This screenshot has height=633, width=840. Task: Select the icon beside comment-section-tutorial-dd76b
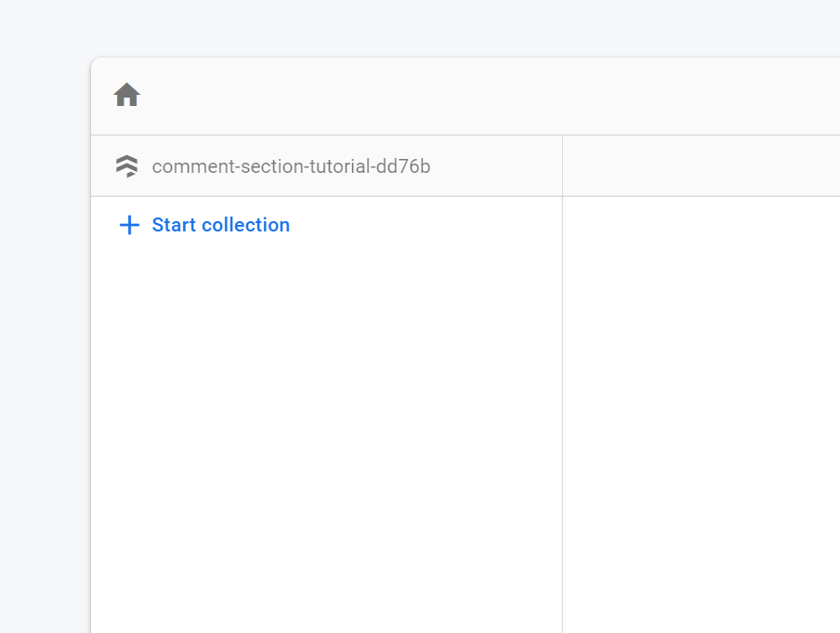pos(127,166)
